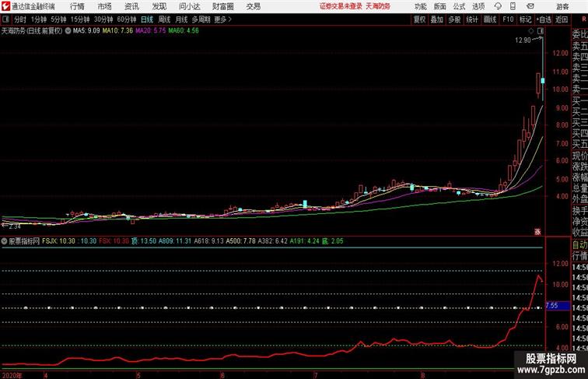Switch to the 30分钟 period tab
This screenshot has height=379, width=588.
click(x=103, y=19)
